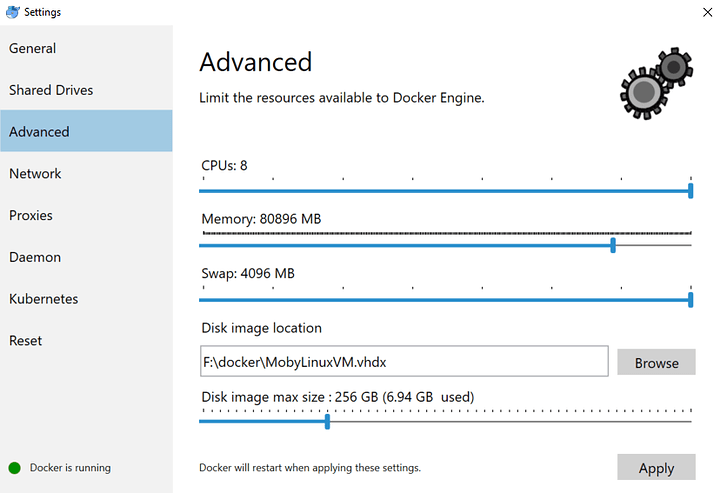Screen dimensions: 720x493
Task: Open the General settings tab
Action: [x=33, y=48]
